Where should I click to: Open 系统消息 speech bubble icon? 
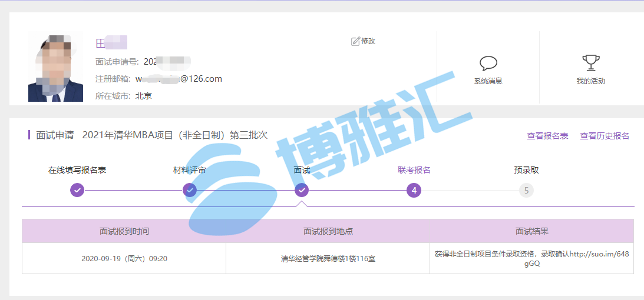488,63
